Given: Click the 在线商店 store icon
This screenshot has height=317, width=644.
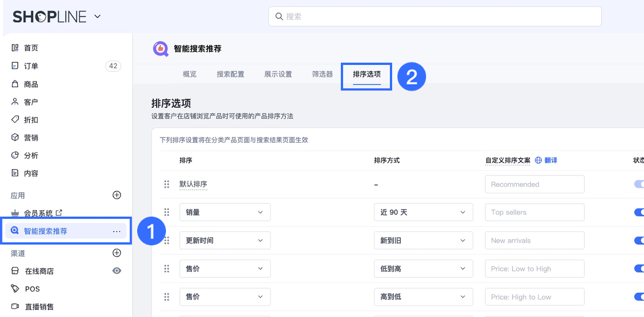Looking at the screenshot, I should (x=15, y=271).
